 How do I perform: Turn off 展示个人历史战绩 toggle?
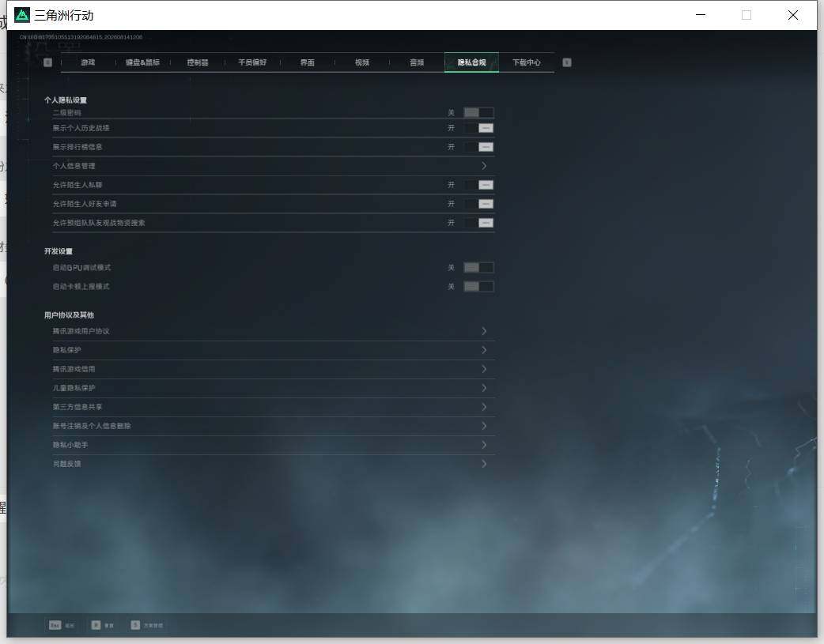coord(478,128)
